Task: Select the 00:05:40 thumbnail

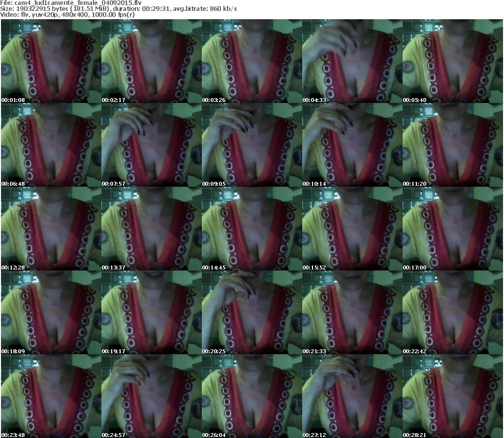Action: 453,61
